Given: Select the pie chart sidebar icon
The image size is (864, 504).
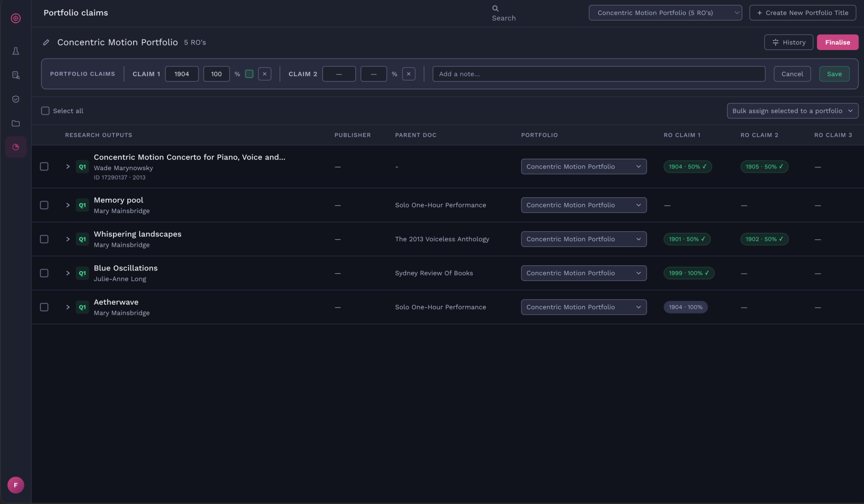Looking at the screenshot, I should tap(15, 147).
